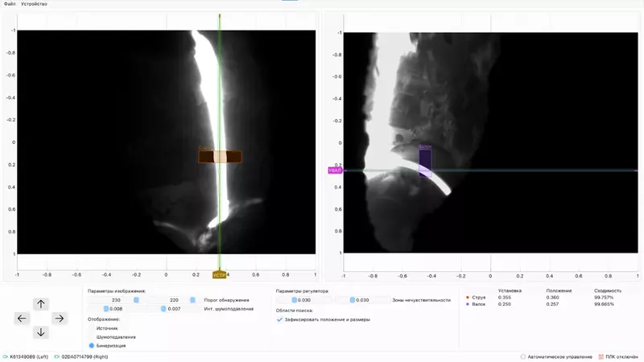644x362 pixels.
Task: Click the purple УВАЛ marker on right plot
Action: coord(335,171)
